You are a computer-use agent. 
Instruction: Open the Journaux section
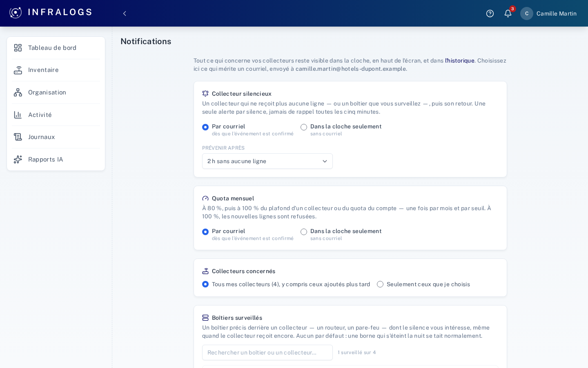click(x=56, y=137)
